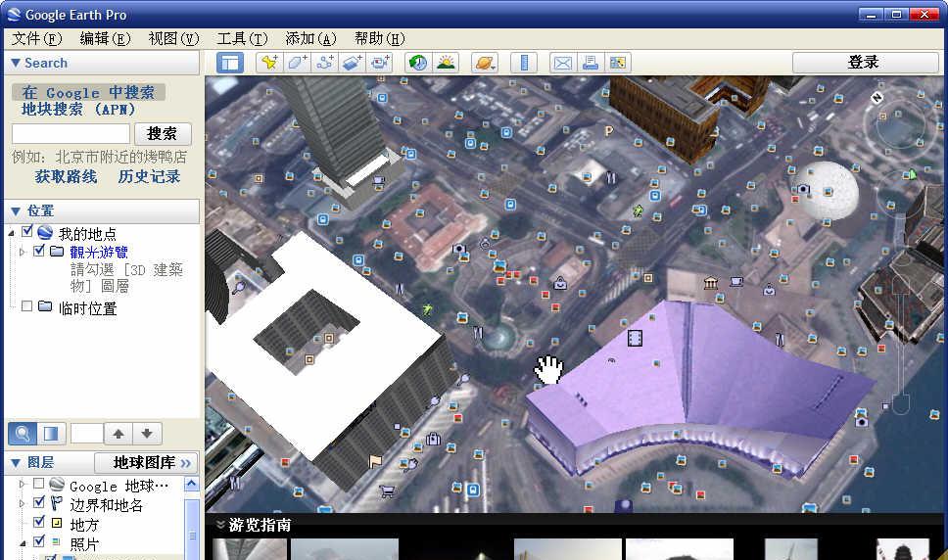Disable the 边界和地名 layer checkbox
The width and height of the screenshot is (948, 560).
point(39,502)
